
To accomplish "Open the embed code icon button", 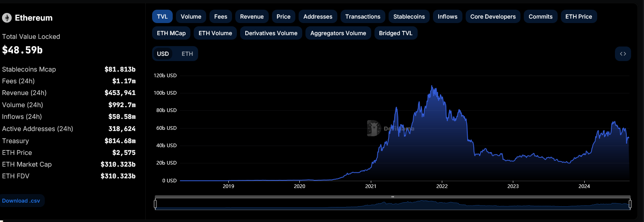I will (623, 54).
